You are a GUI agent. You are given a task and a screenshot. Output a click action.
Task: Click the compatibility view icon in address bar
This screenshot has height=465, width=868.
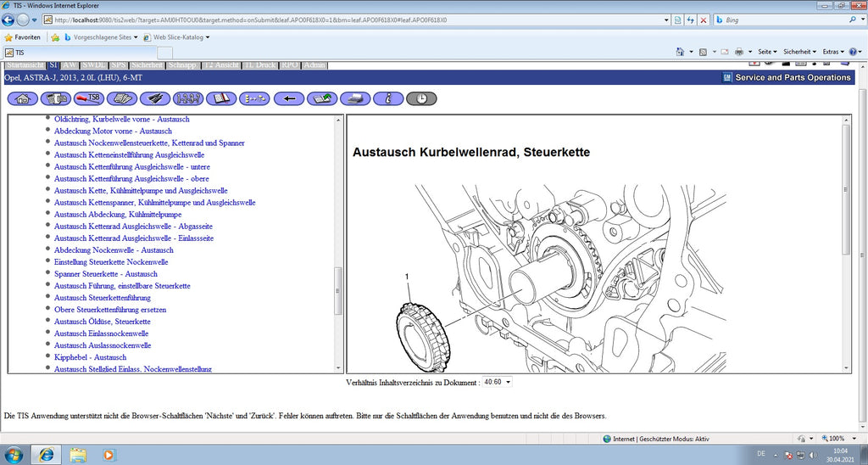[678, 20]
